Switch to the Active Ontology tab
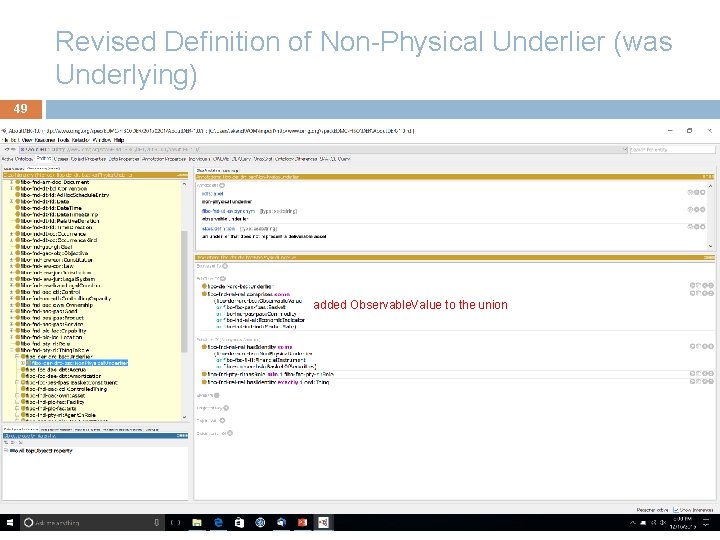The width and height of the screenshot is (720, 540). point(17,159)
